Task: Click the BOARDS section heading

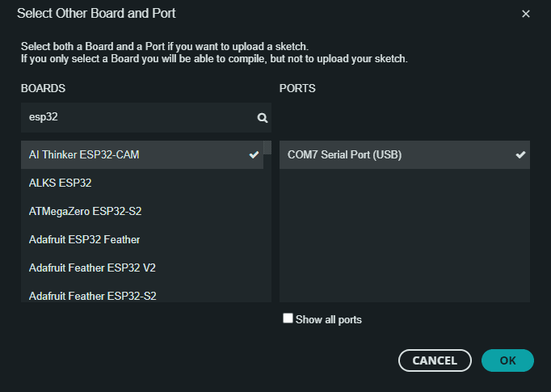Action: tap(43, 88)
